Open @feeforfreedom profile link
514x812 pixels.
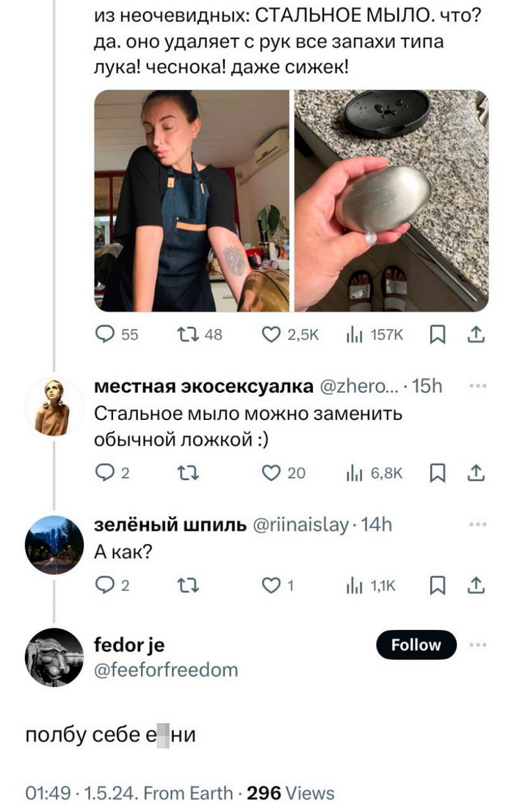click(x=166, y=670)
